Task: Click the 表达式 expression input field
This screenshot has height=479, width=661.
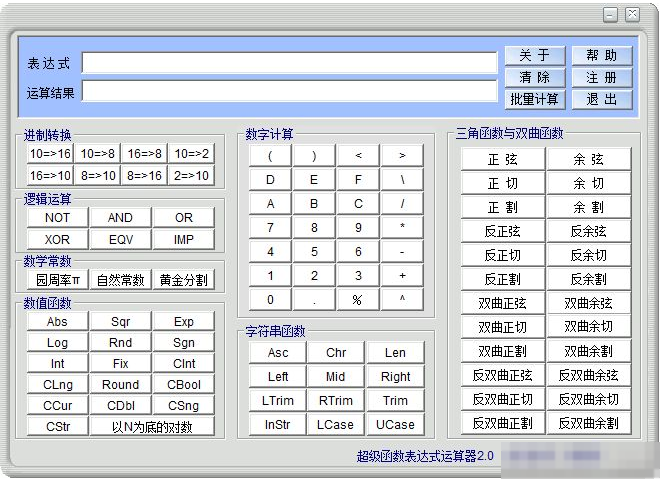Action: click(289, 63)
